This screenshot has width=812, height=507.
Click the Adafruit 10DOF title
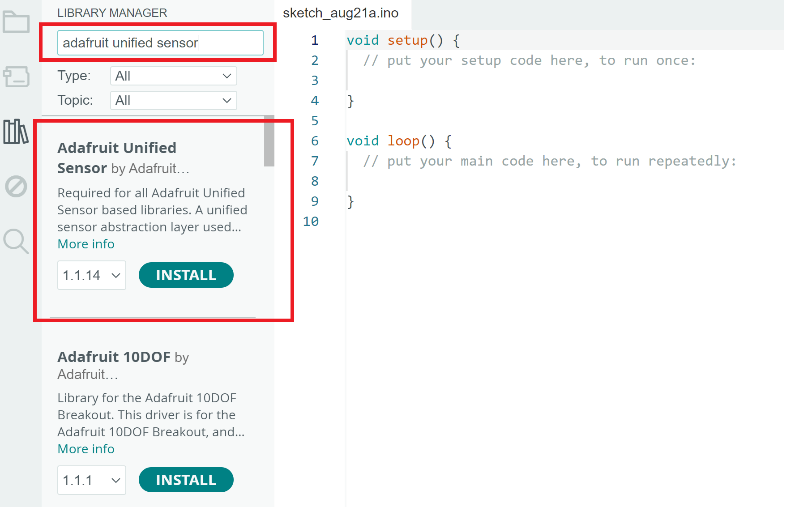(114, 357)
